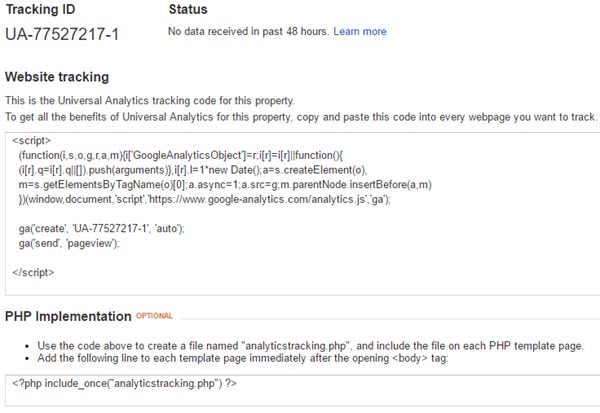Click the 'No data received' status text
This screenshot has width=600, height=413.
(248, 31)
